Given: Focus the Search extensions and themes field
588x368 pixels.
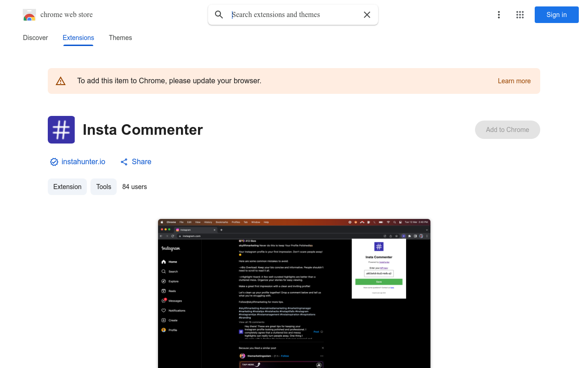Looking at the screenshot, I should coord(294,15).
